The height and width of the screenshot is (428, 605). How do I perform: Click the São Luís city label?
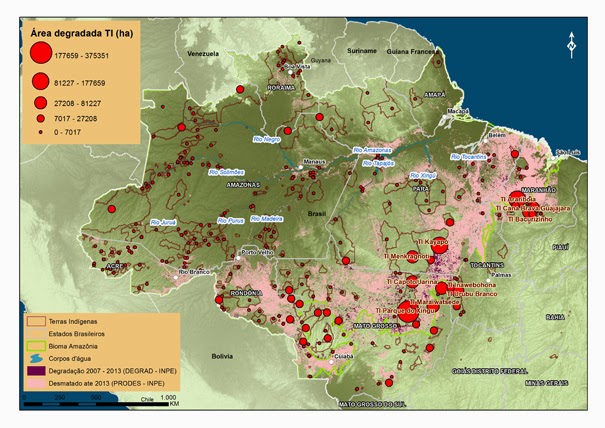(x=568, y=152)
